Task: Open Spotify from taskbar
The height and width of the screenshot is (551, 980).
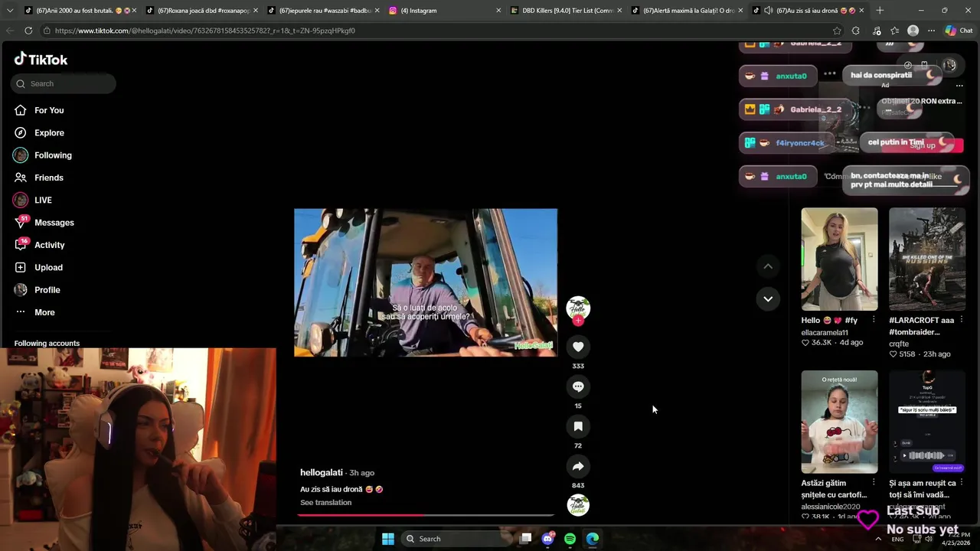Action: coord(570,539)
